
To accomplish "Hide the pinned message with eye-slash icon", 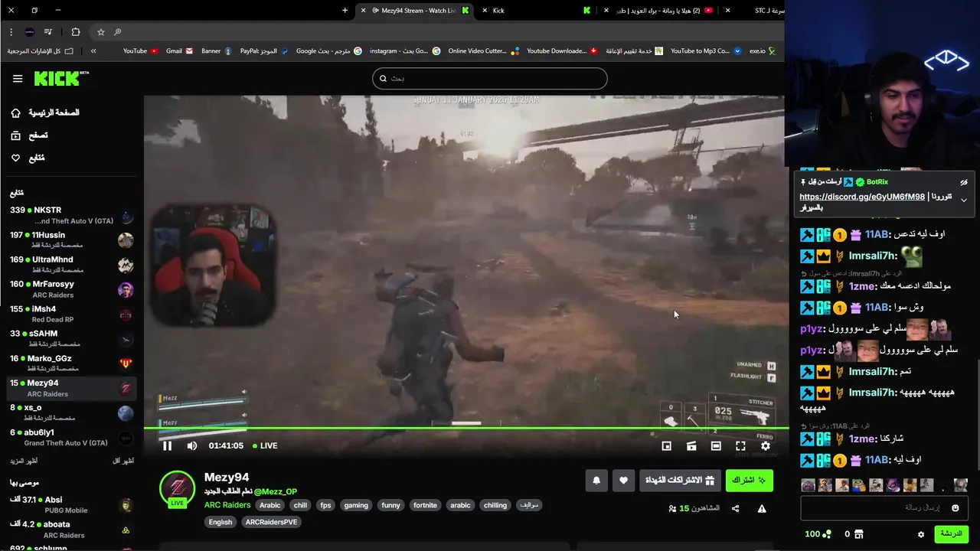I will point(964,182).
